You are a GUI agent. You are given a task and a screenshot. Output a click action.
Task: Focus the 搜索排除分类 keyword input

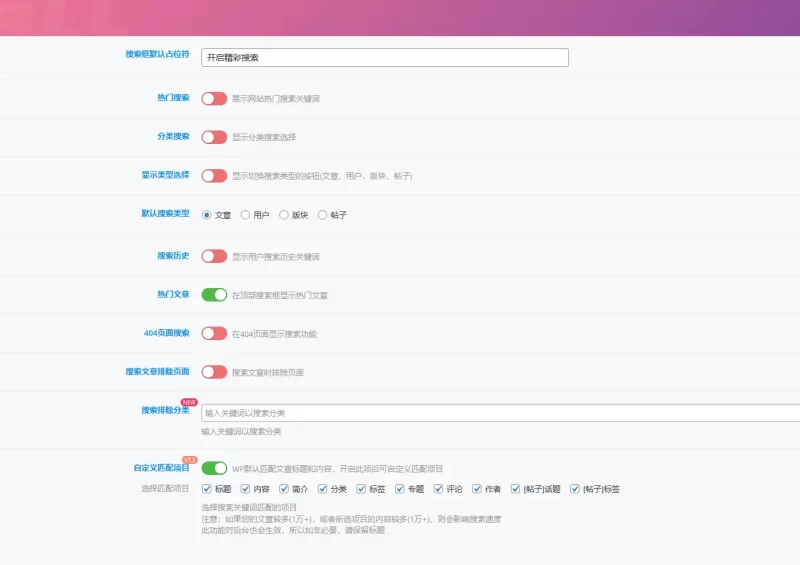[501, 413]
